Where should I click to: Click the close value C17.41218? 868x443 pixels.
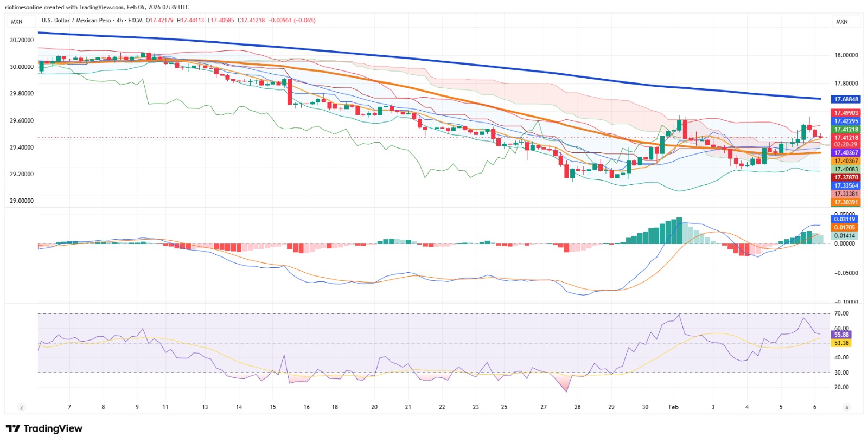point(251,20)
